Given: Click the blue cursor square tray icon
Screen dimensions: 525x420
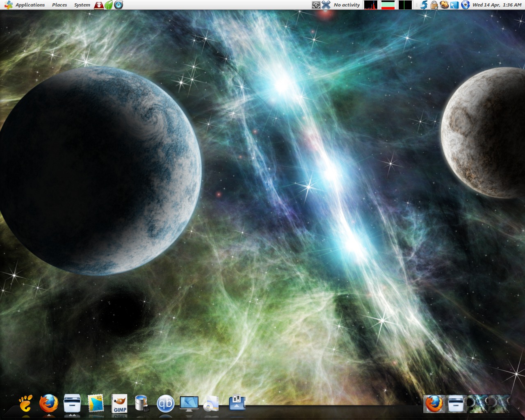Looking at the screenshot, I should click(454, 5).
